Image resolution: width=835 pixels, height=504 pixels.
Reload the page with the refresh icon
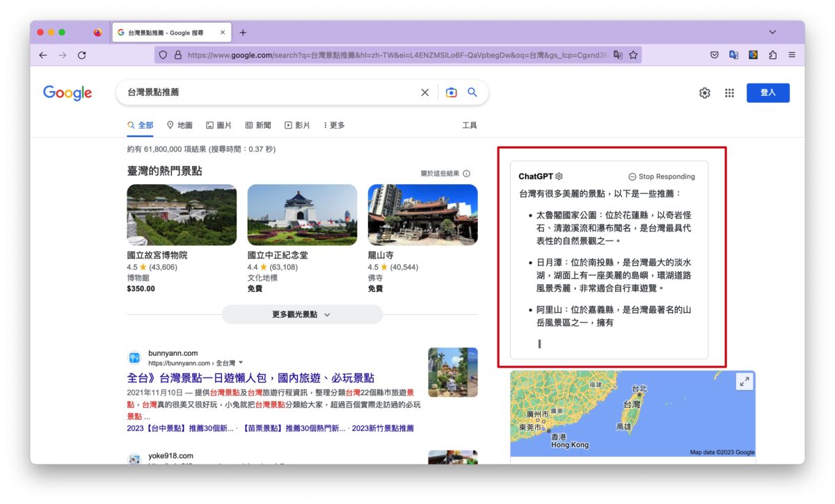click(82, 55)
